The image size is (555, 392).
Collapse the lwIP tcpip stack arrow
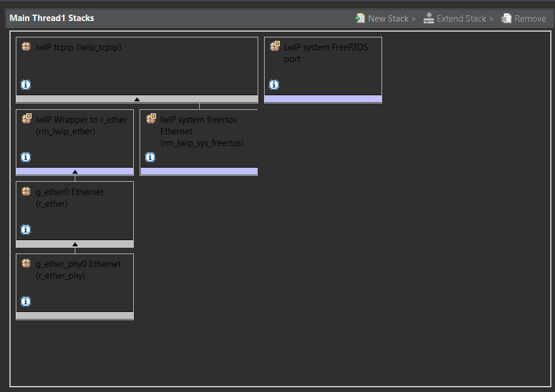[137, 99]
